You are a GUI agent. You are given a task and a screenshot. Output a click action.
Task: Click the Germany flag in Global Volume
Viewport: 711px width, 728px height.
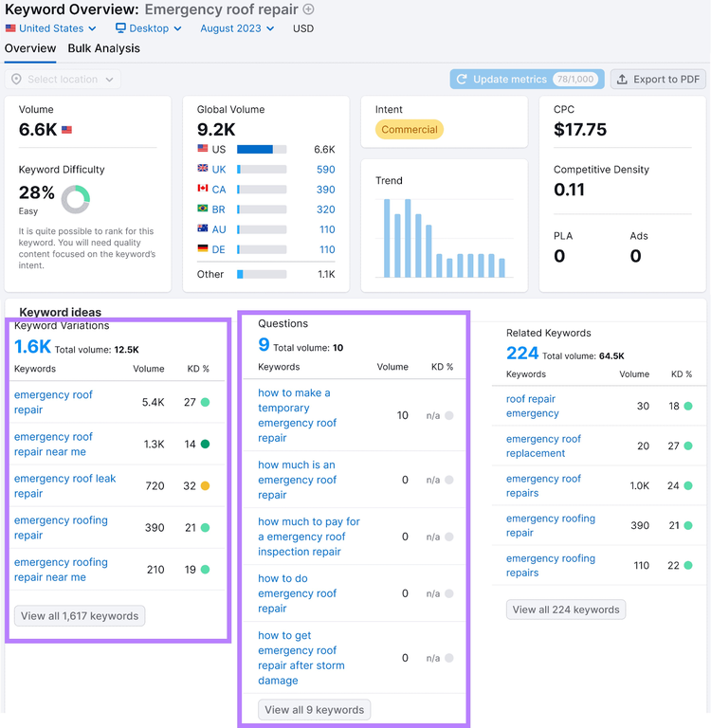[203, 248]
